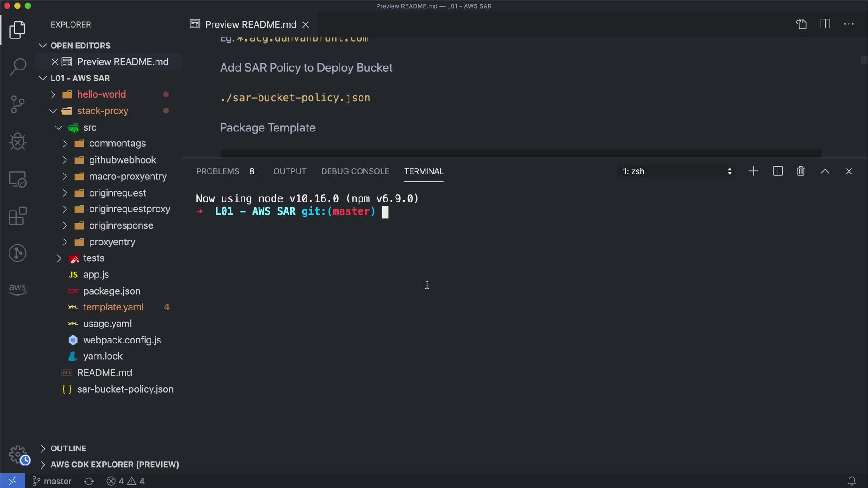
Task: Expand the hello-world folder
Action: 101,94
